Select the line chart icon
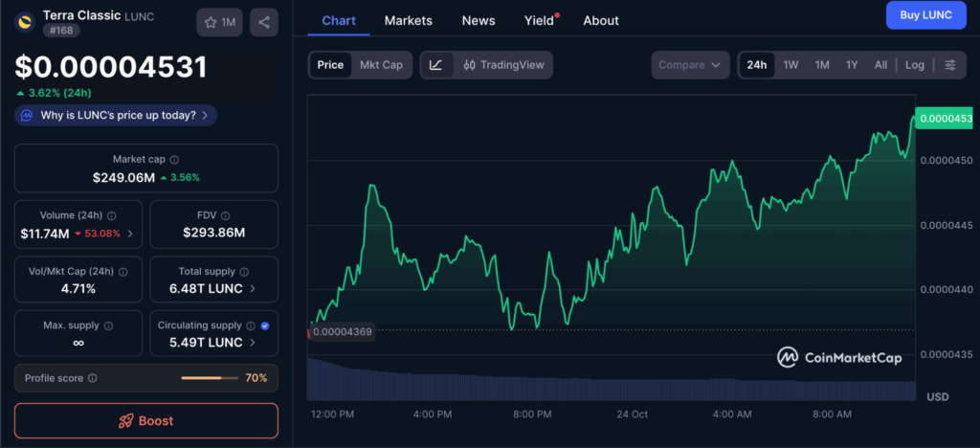Viewport: 980px width, 448px height. pos(436,65)
